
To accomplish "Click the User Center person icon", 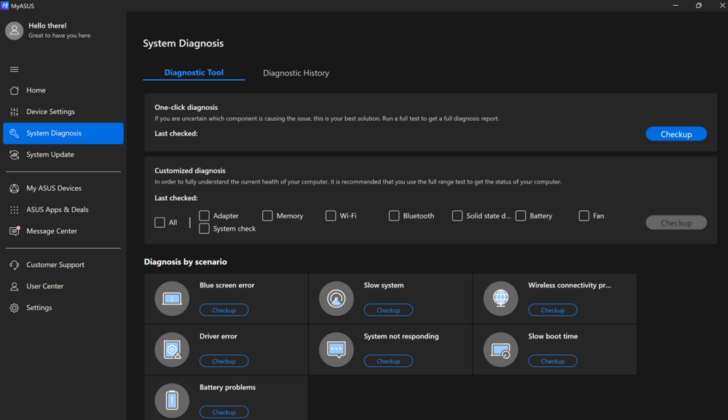I will coord(14,286).
